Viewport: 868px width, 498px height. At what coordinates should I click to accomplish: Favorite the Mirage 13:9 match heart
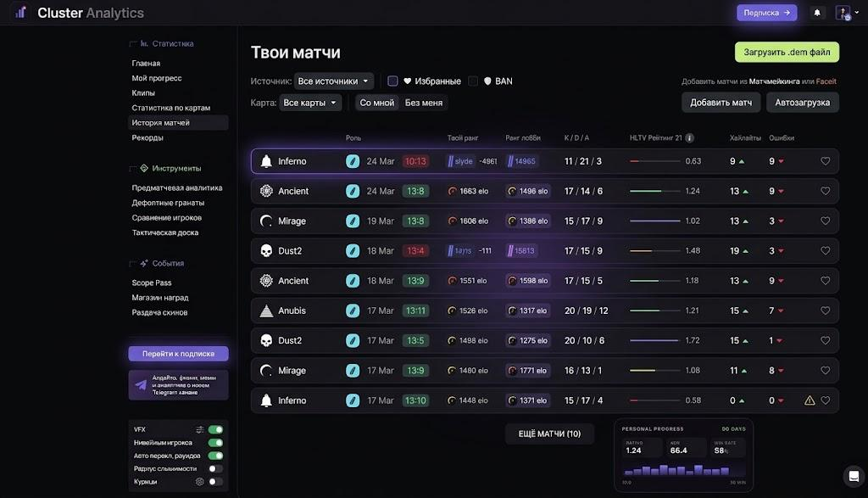[x=826, y=371]
